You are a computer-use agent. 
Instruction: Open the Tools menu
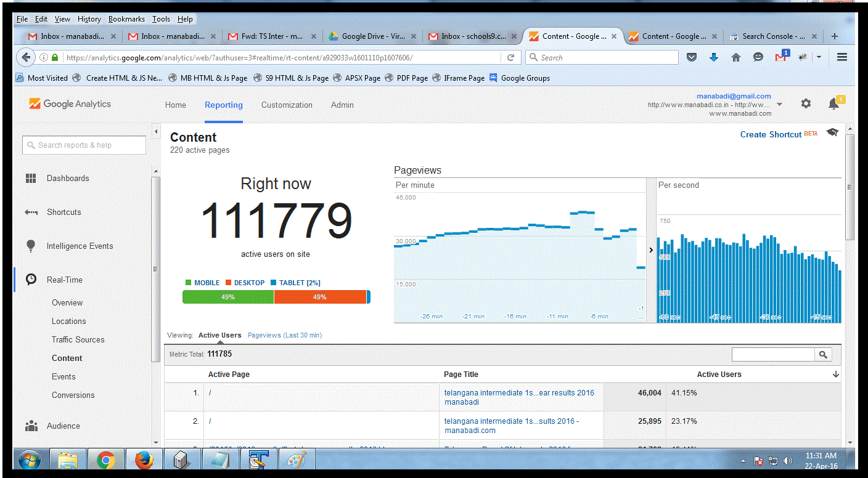point(162,19)
